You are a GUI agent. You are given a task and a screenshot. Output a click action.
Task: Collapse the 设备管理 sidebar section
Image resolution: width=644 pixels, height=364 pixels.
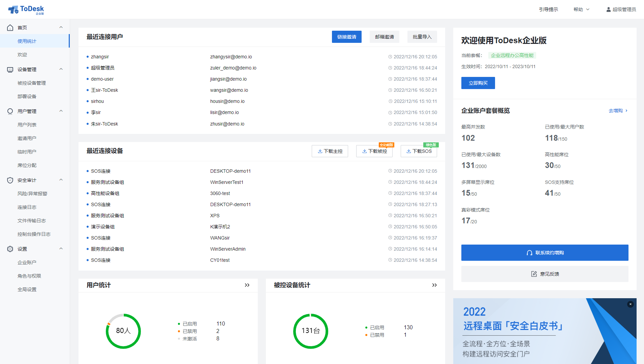(61, 69)
